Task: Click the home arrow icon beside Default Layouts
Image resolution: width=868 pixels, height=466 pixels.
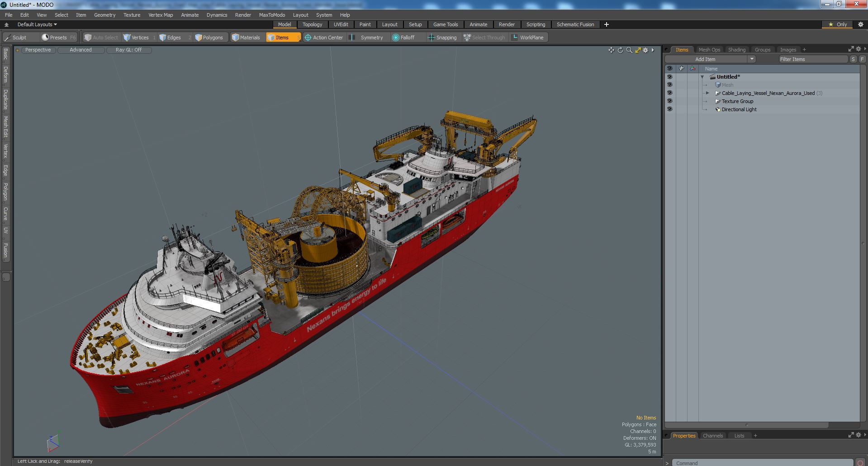Action: click(6, 24)
